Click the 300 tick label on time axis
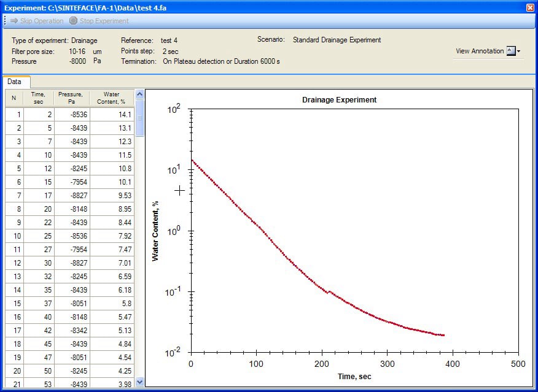Viewport: 538px width, 392px height. tap(388, 364)
